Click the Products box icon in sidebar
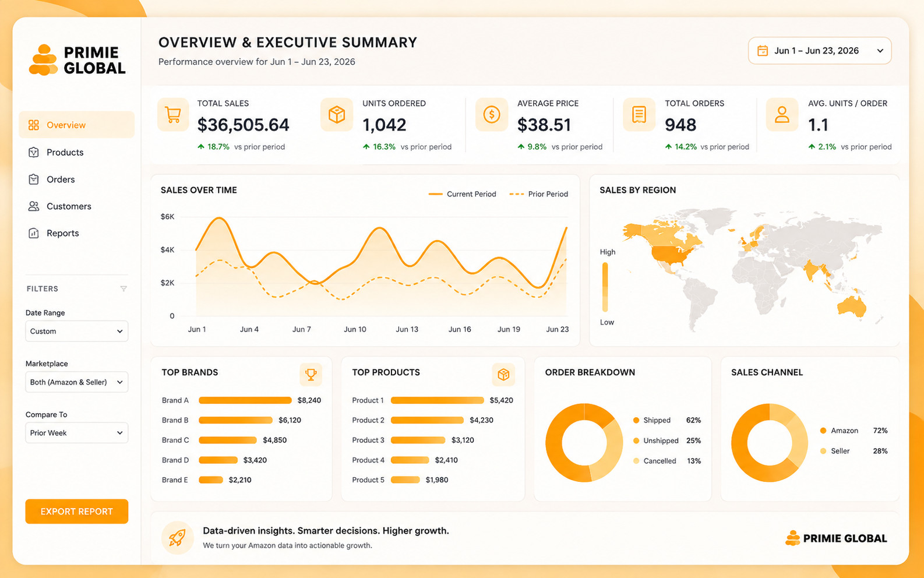This screenshot has width=924, height=578. click(34, 152)
